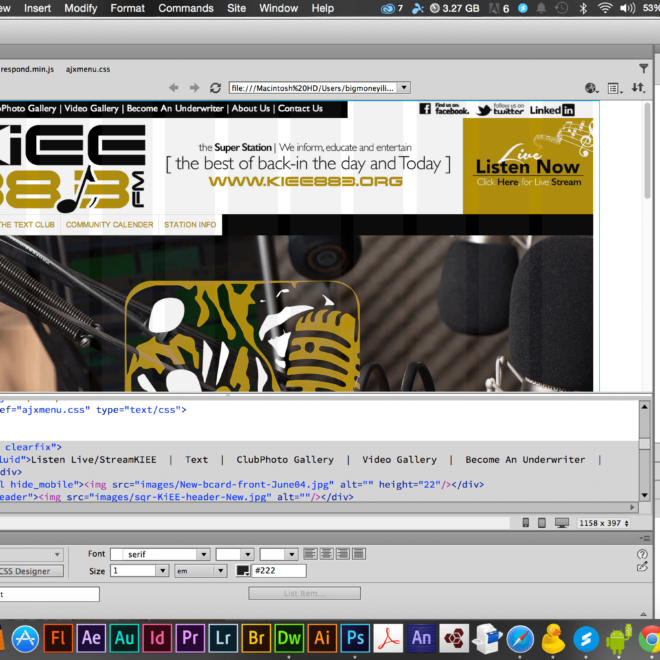Select mobile size icon in status bar

(x=526, y=523)
